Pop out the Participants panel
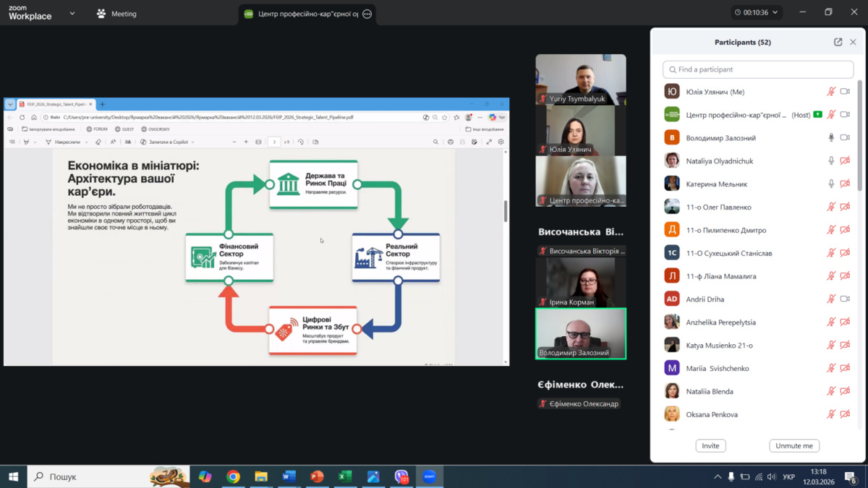This screenshot has width=868, height=488. pos(838,42)
